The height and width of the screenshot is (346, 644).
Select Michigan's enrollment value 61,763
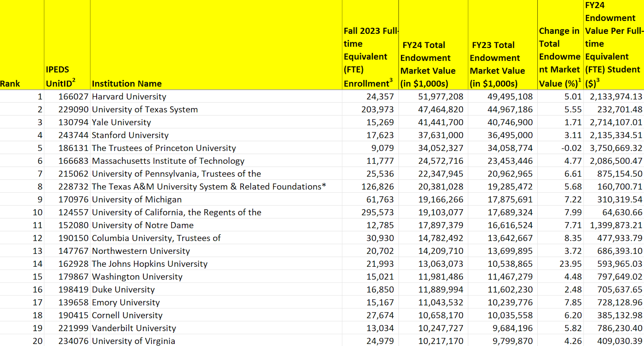[x=370, y=199]
